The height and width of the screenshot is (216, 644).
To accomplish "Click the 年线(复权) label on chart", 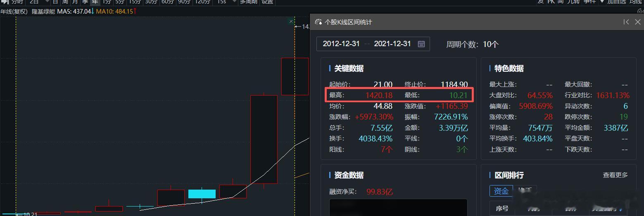I will click(14, 12).
